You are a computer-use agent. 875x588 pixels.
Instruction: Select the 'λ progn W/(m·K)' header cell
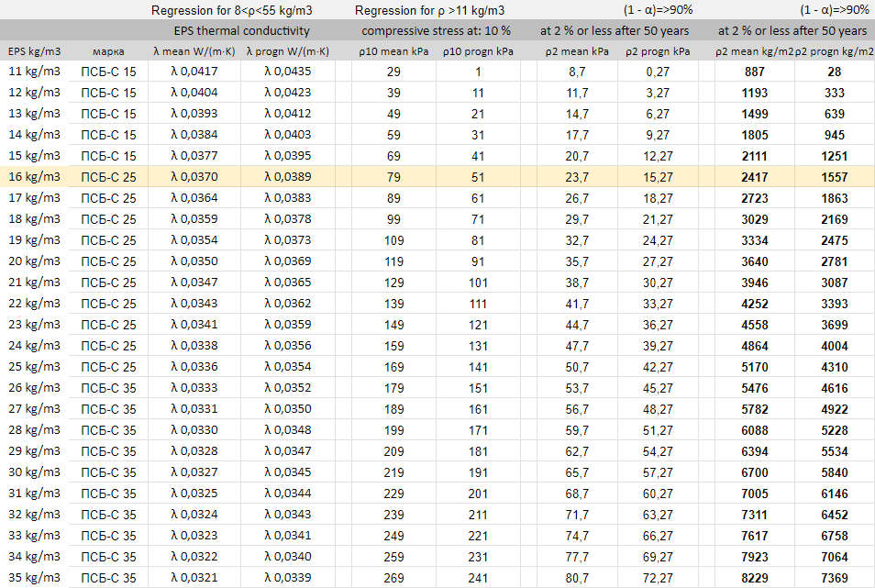[288, 51]
